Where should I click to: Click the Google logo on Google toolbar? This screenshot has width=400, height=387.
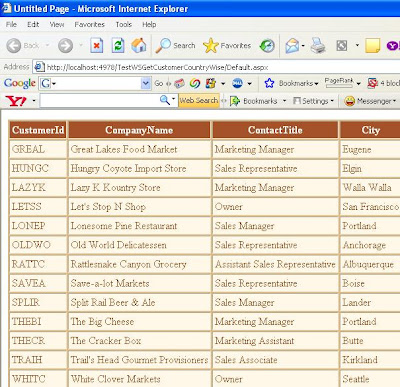20,83
